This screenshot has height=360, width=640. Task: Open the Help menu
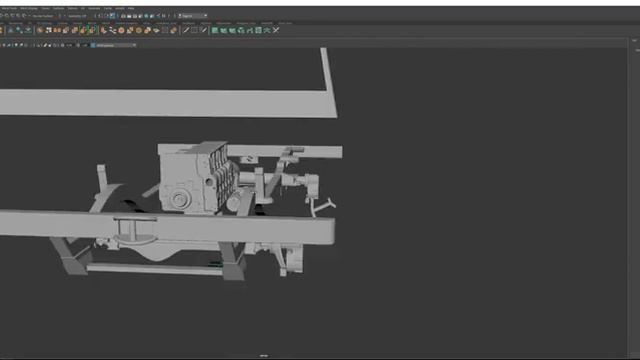point(131,8)
